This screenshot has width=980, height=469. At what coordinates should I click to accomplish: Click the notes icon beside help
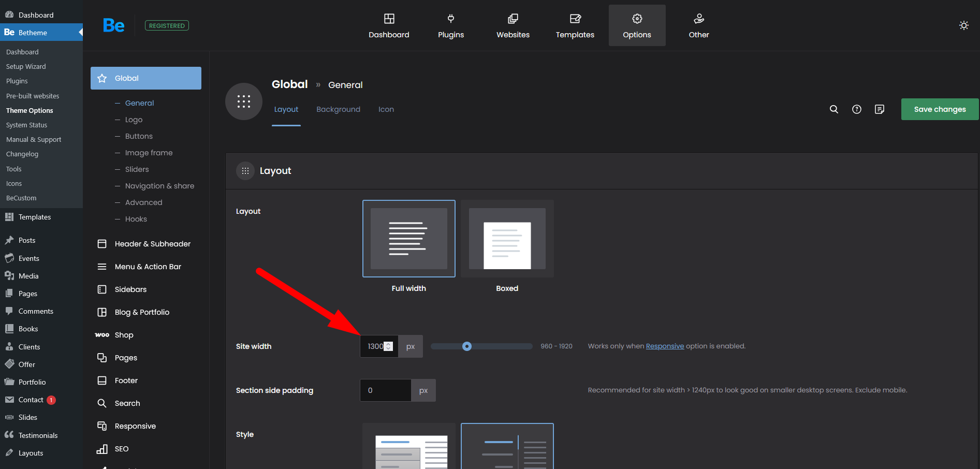tap(880, 109)
